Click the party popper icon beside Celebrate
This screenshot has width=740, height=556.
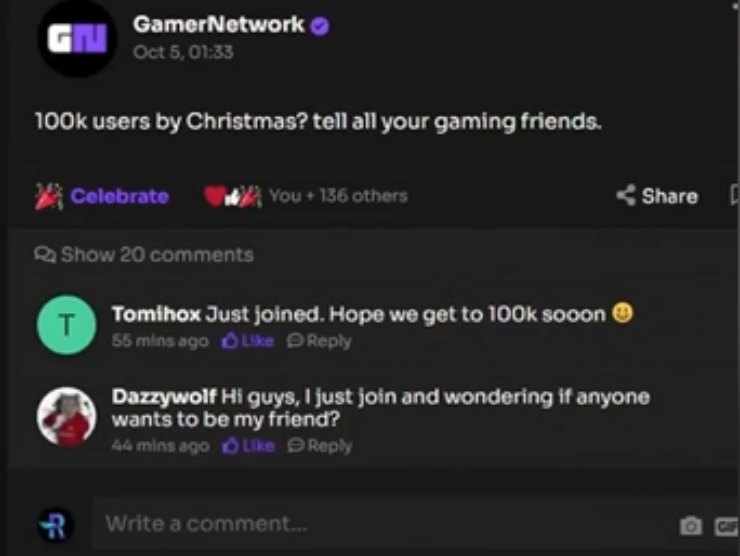(49, 196)
